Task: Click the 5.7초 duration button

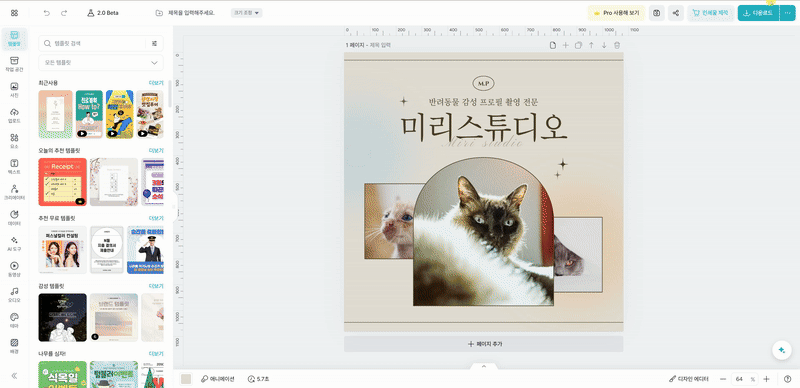Action: [259, 379]
